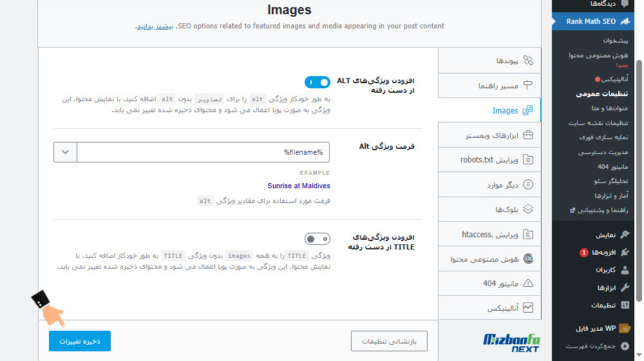The width and height of the screenshot is (644, 361).
Task: Open the آنالیتیکس submenu item in sidebar
Action: [614, 79]
